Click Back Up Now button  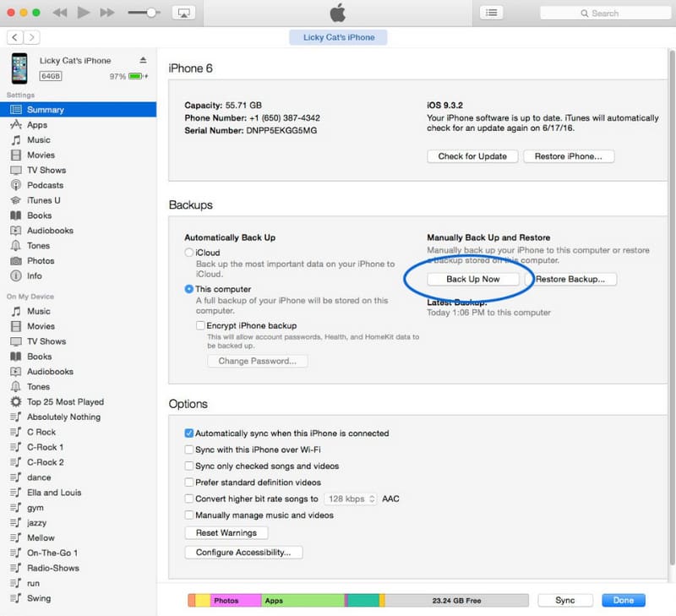click(473, 280)
